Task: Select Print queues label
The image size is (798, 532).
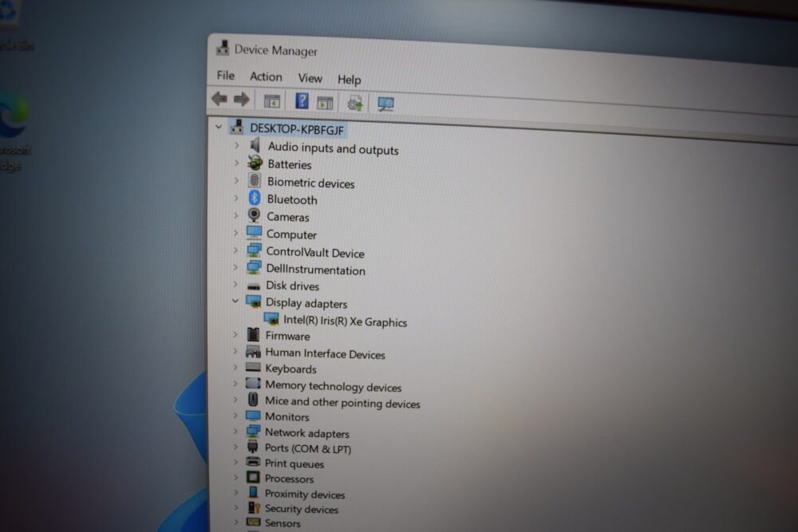Action: coord(294,463)
